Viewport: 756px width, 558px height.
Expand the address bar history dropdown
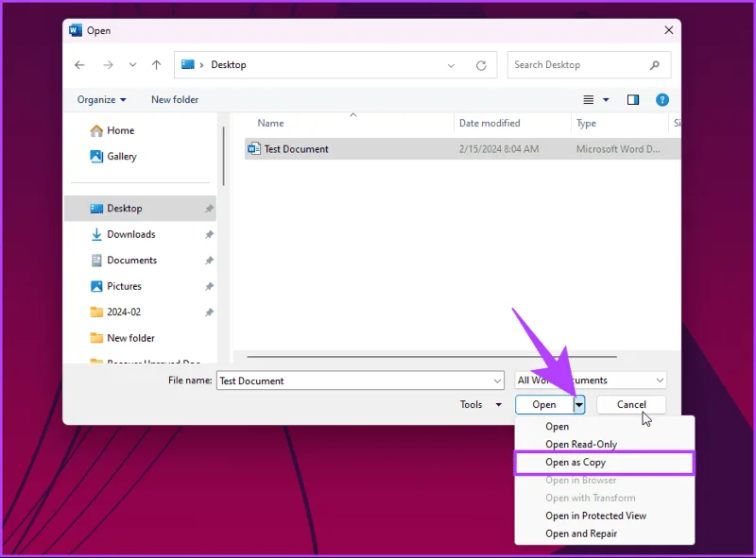coord(451,65)
